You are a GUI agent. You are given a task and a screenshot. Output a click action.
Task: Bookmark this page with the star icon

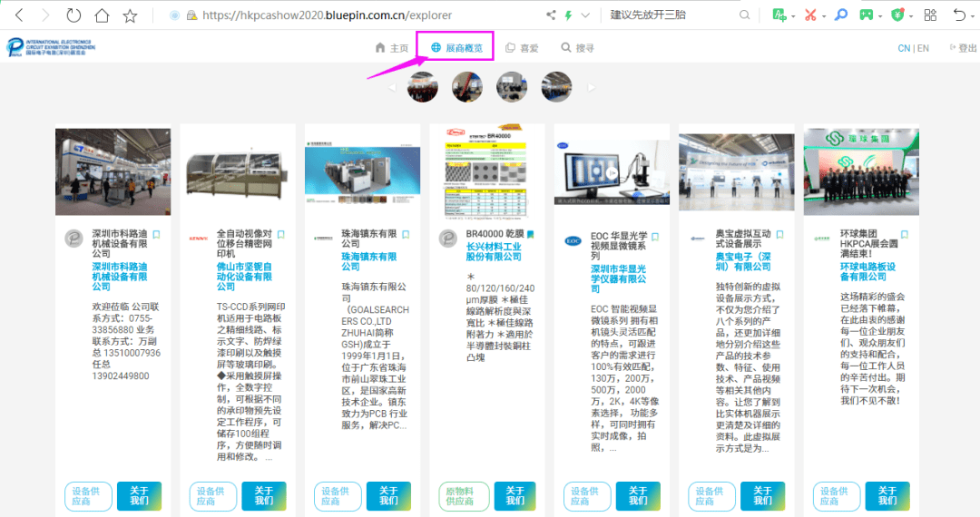click(130, 15)
